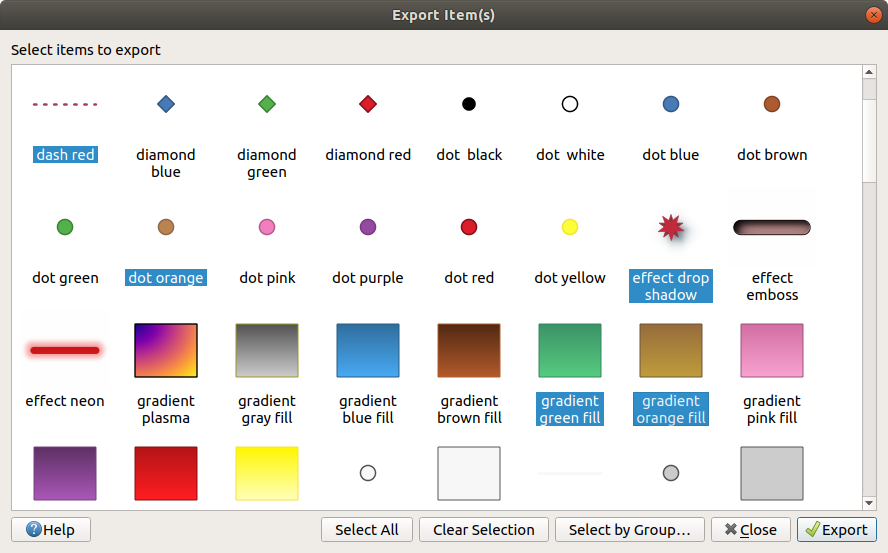
Task: Click the gradient pink fill swatch
Action: pos(772,350)
